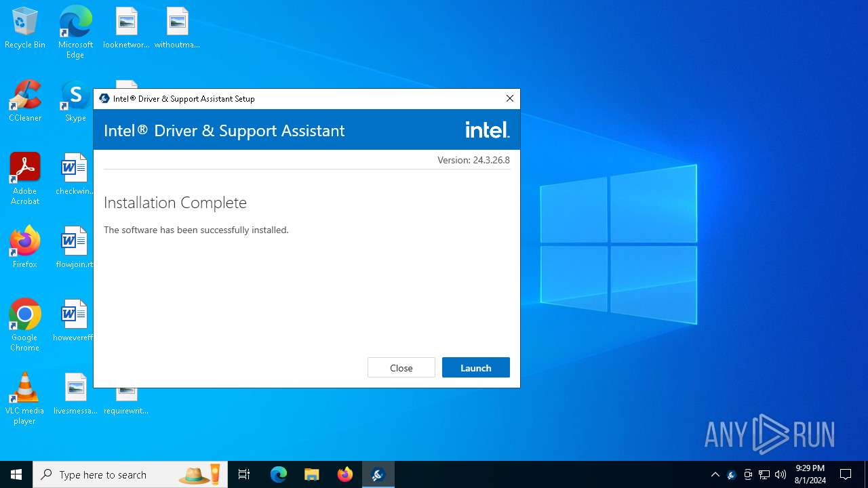Select the howevereff... Word document

coord(73,321)
